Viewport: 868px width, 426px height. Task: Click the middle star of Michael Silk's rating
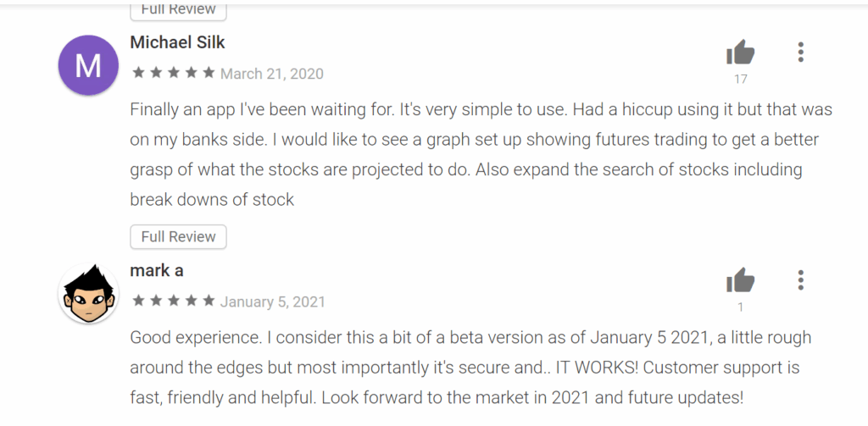pos(174,74)
